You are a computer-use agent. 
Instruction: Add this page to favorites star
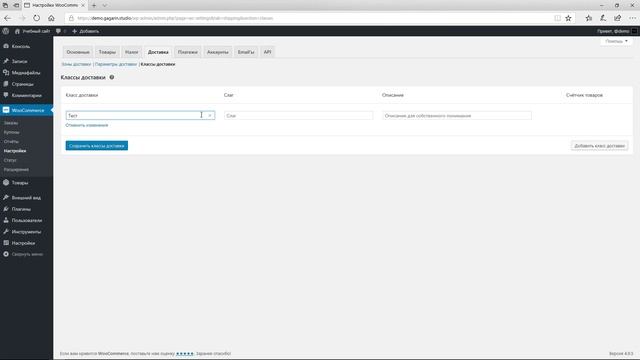click(x=568, y=18)
